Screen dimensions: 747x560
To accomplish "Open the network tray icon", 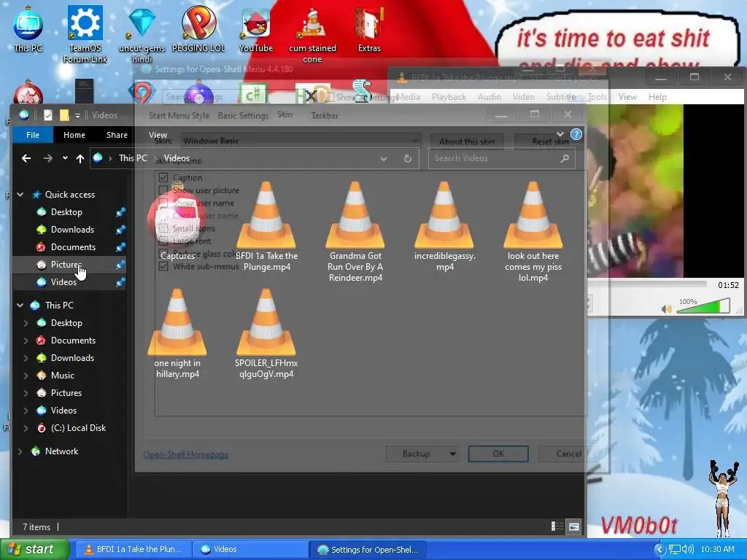I will pyautogui.click(x=675, y=549).
